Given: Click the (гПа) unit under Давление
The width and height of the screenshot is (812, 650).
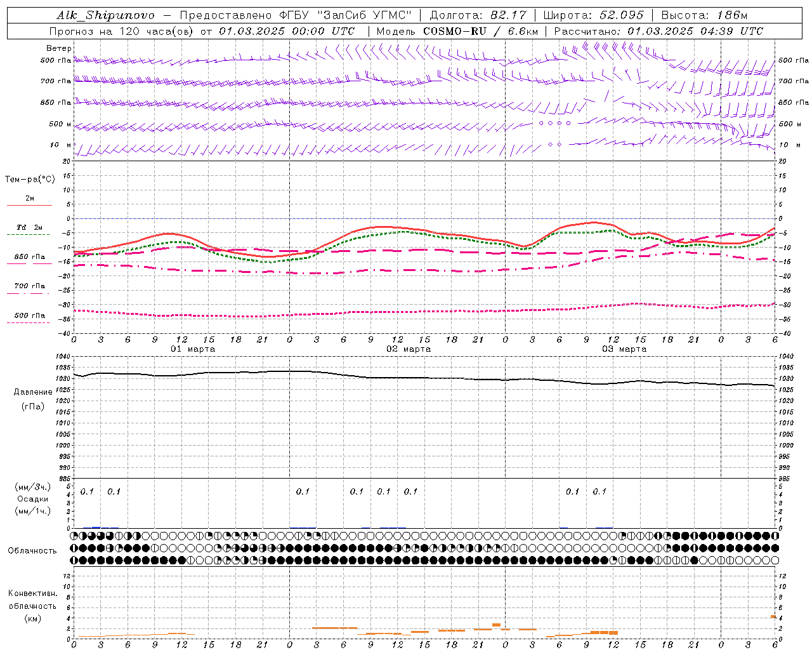Looking at the screenshot, I should tap(33, 406).
